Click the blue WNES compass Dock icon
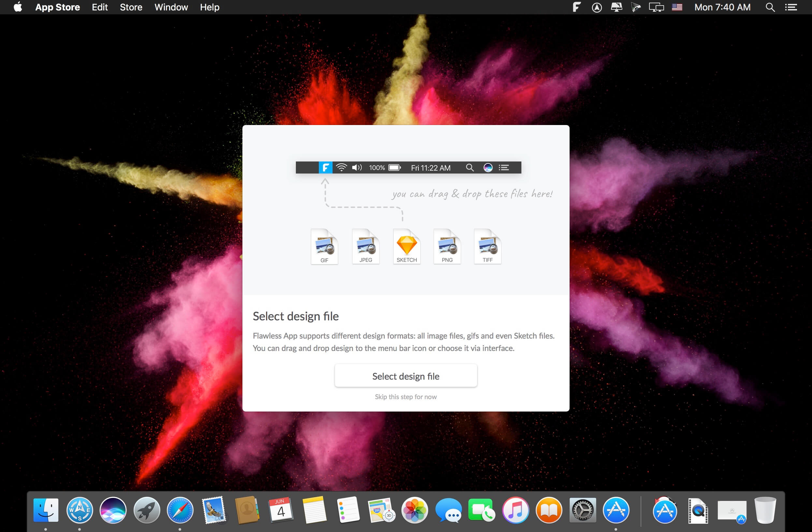Image resolution: width=812 pixels, height=532 pixels. (80, 510)
